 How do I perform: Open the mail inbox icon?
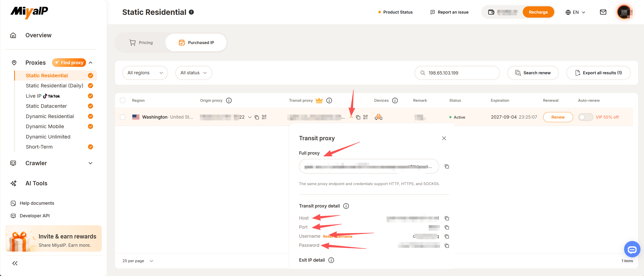pos(603,12)
